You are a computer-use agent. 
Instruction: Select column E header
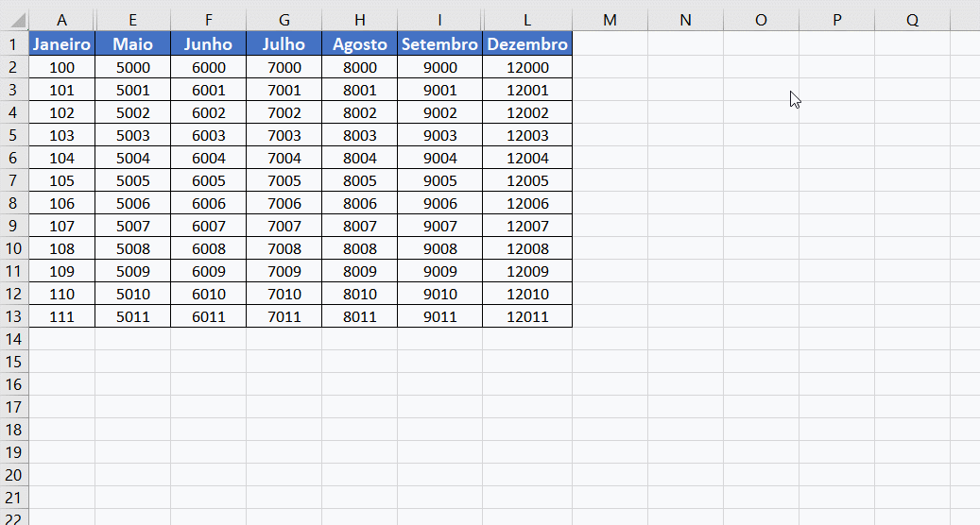click(132, 20)
